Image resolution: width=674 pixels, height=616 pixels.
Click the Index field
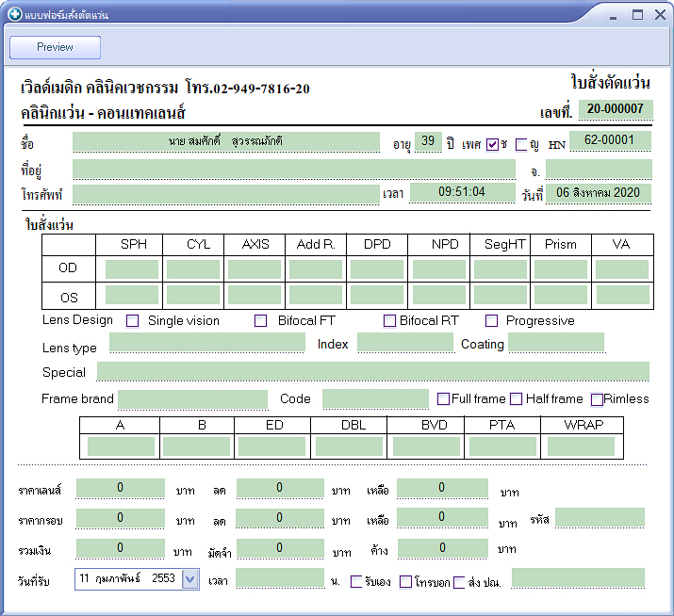[x=405, y=342]
